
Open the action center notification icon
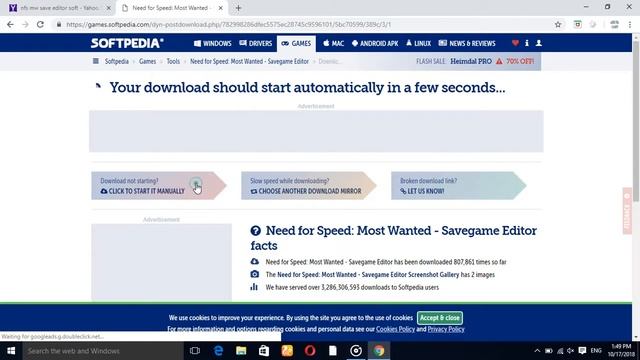click(582, 351)
